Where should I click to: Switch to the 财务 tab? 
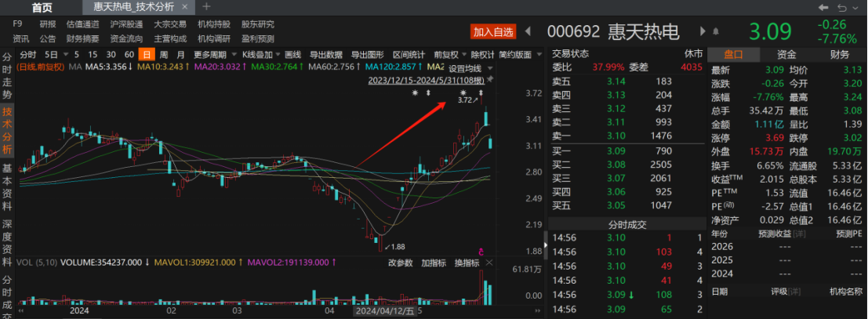click(839, 54)
